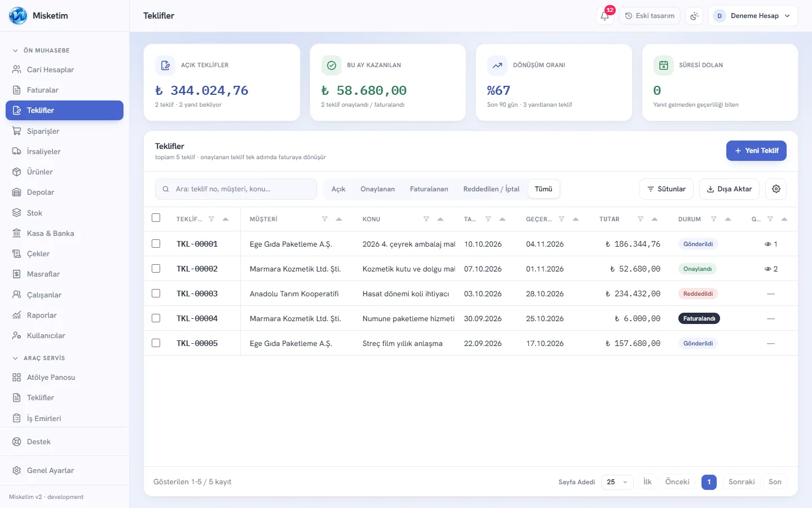812x508 pixels.
Task: Open table settings gear icon
Action: (x=776, y=189)
